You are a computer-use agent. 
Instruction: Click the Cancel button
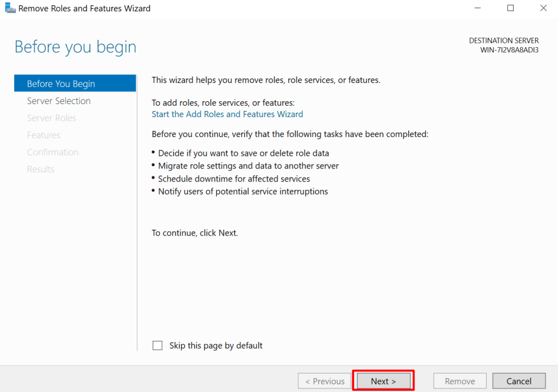coord(519,381)
